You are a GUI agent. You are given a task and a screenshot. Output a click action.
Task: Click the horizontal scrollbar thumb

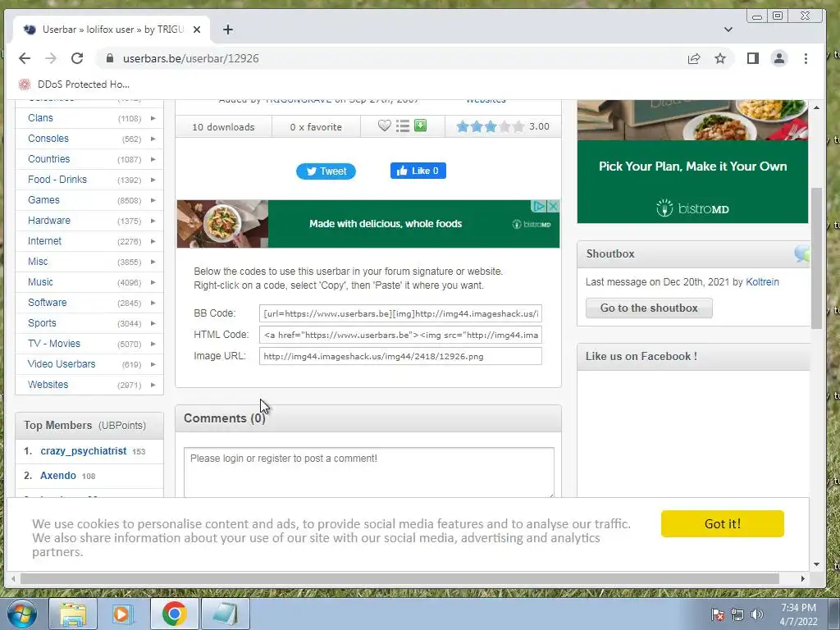(399, 578)
